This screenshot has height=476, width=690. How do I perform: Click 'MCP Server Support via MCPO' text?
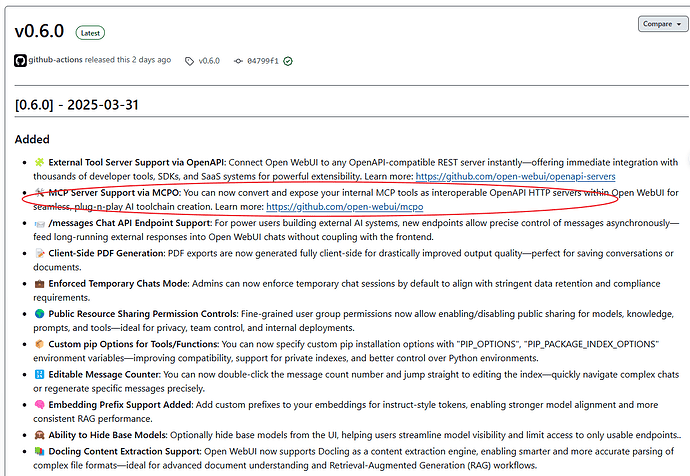114,193
